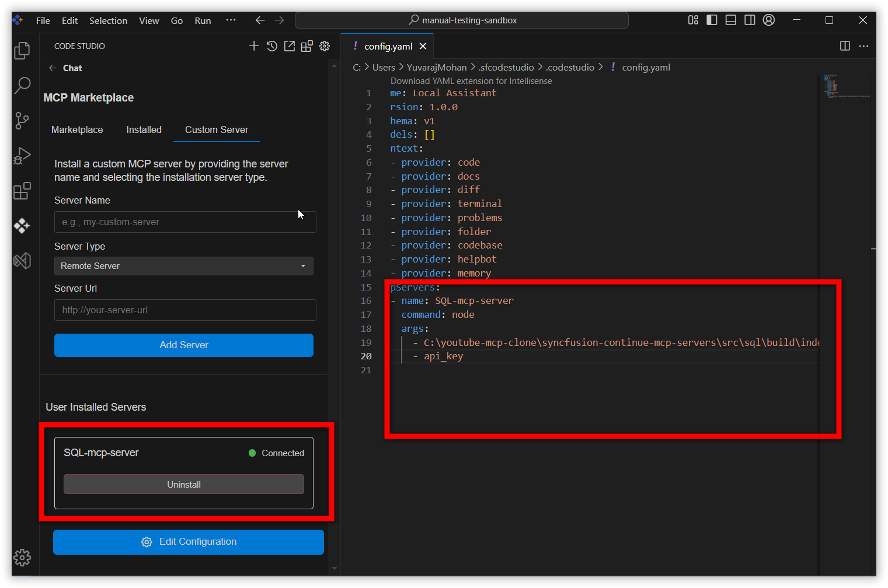888x588 pixels.
Task: Split the editor right
Action: coord(845,46)
